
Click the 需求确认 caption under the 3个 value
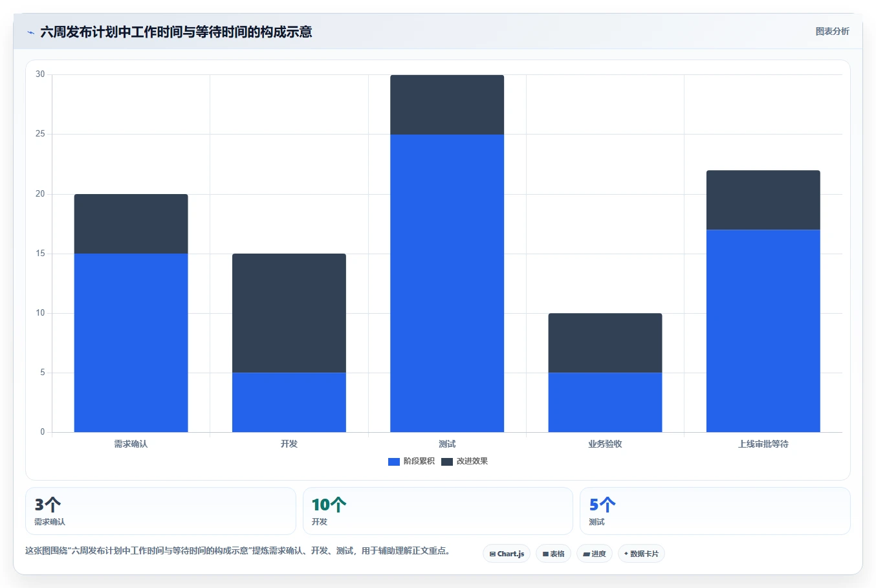click(x=50, y=522)
